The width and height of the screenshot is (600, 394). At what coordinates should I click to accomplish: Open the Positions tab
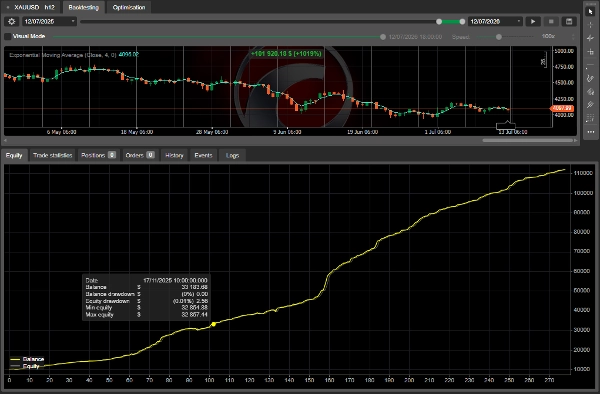(x=98, y=155)
